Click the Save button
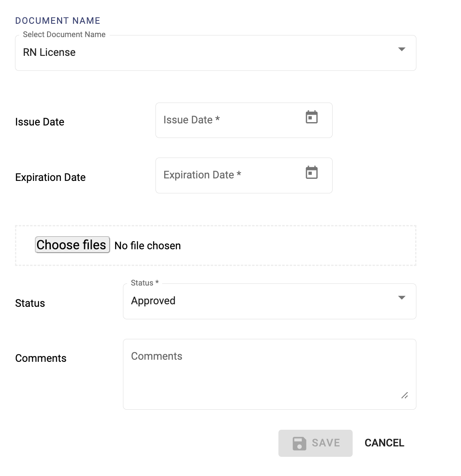 (x=315, y=443)
